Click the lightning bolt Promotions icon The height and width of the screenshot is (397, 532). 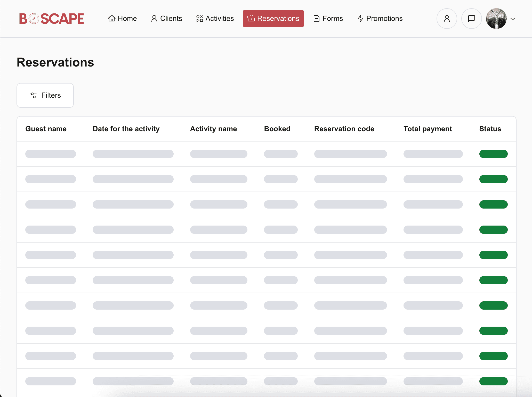tap(360, 19)
